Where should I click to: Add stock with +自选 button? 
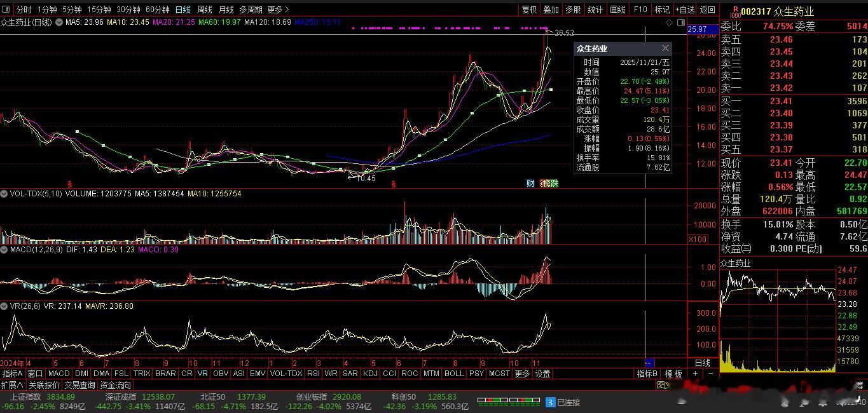click(685, 10)
